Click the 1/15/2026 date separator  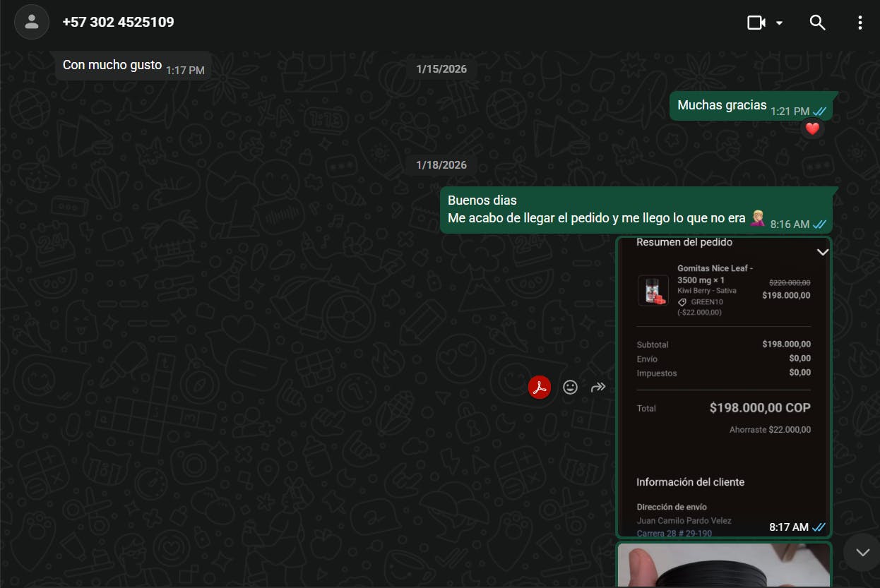coord(441,69)
